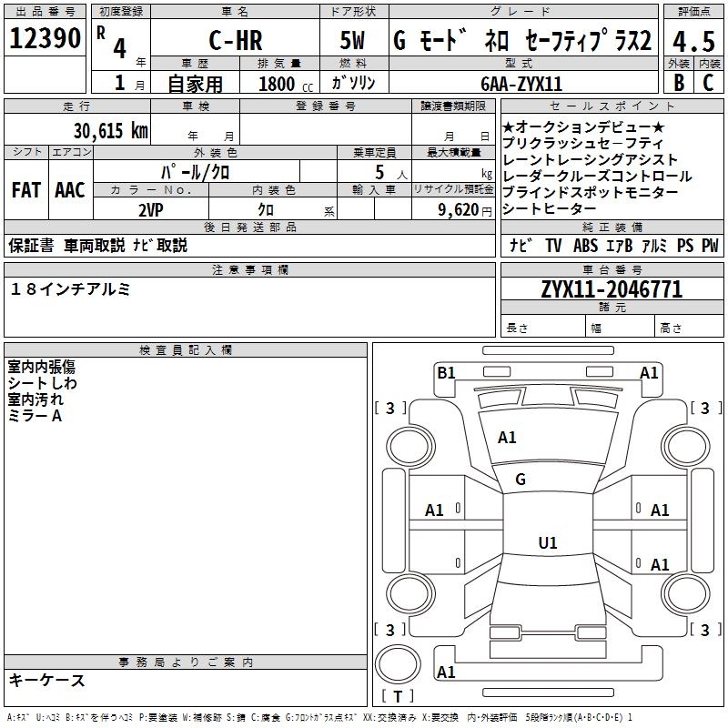Click the car name C-HR
728x728 pixels.
coord(236,40)
